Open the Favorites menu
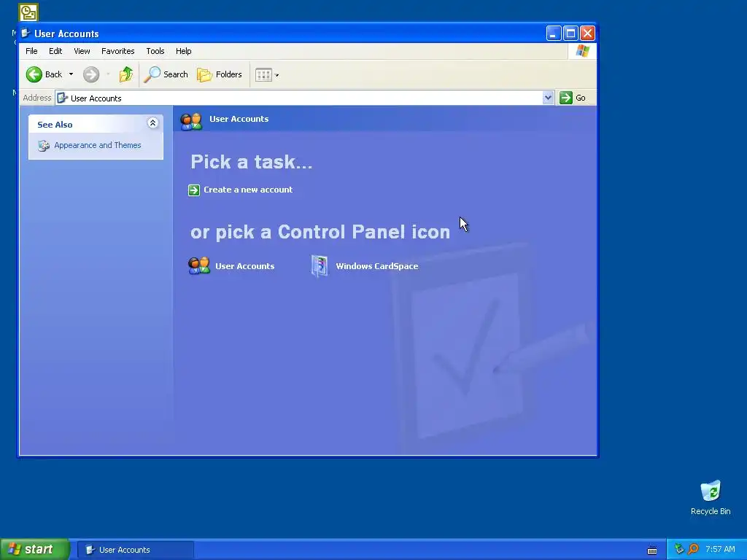 (x=117, y=51)
